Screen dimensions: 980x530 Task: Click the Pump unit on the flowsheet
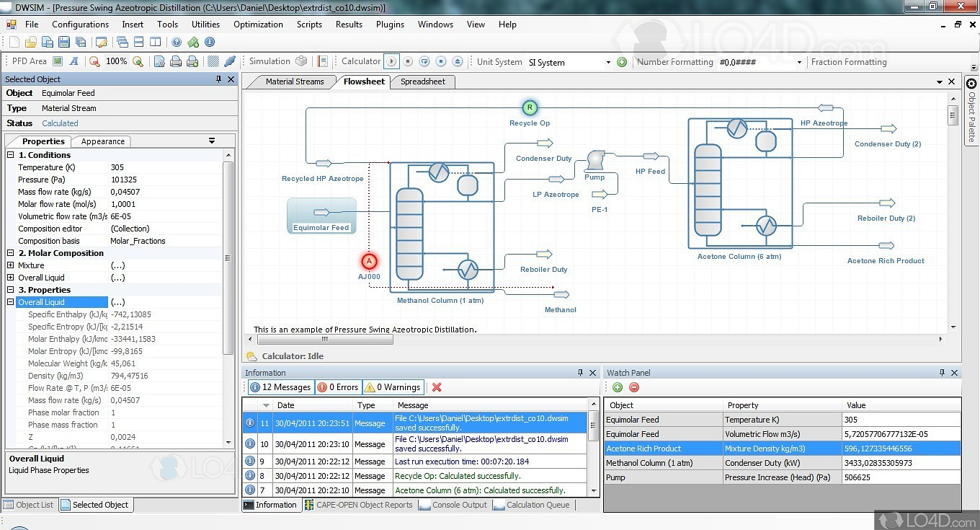[x=595, y=160]
